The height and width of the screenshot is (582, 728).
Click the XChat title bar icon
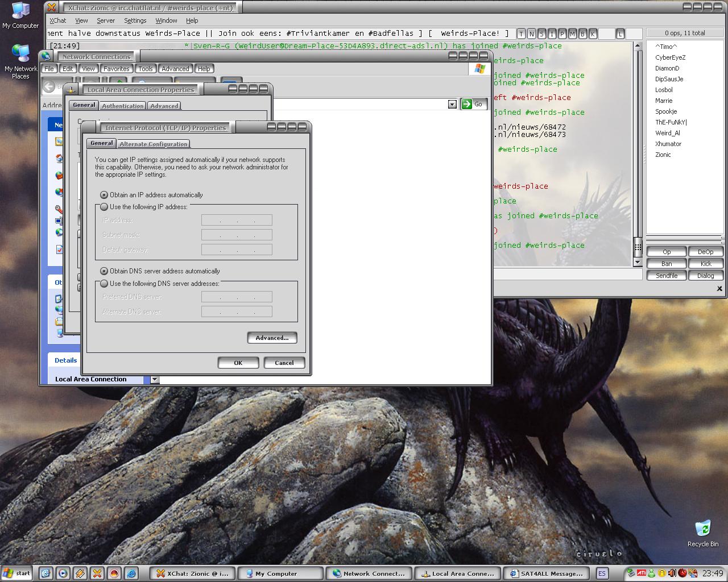click(52, 7)
